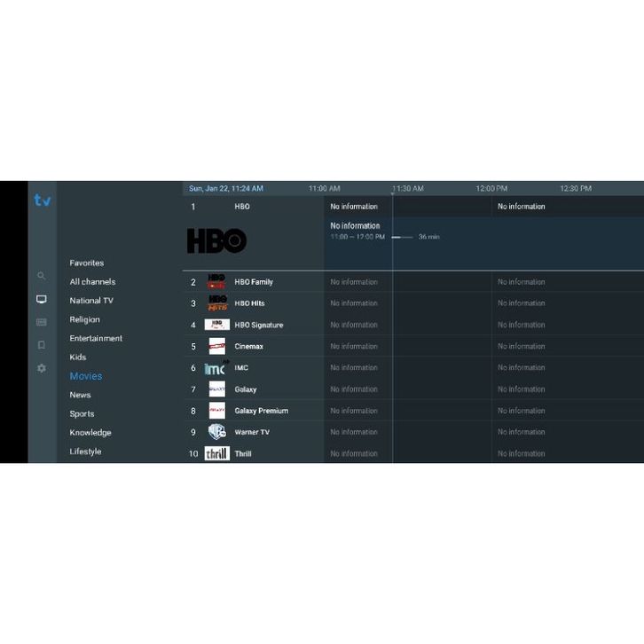Click the Warner TV channel logo
This screenshot has width=644, height=644.
tap(216, 432)
